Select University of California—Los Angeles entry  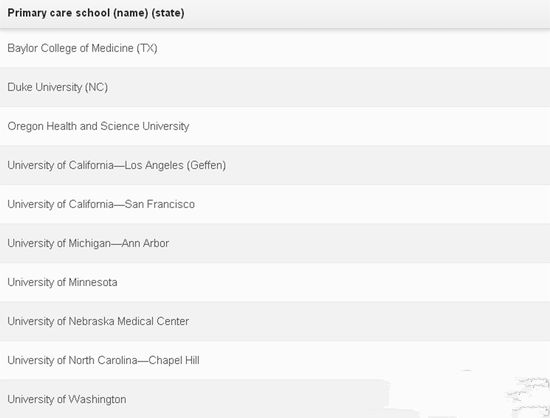click(x=275, y=165)
